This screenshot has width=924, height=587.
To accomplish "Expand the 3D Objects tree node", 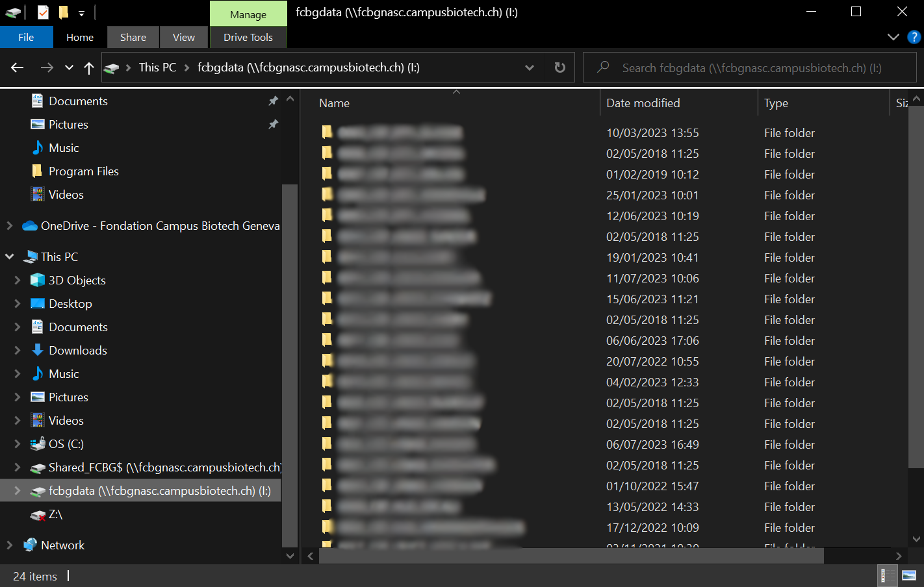I will click(18, 280).
